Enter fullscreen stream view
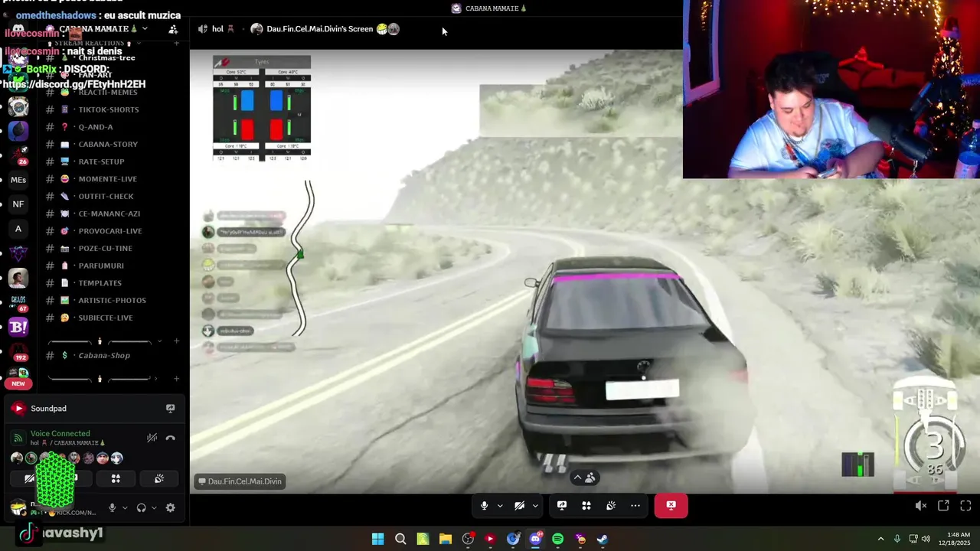Image resolution: width=980 pixels, height=551 pixels. point(965,506)
